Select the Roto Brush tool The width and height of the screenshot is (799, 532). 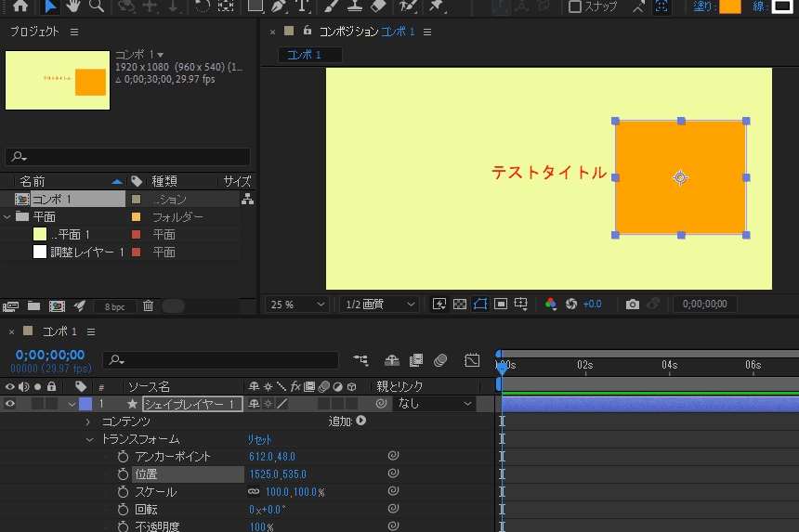(407, 6)
